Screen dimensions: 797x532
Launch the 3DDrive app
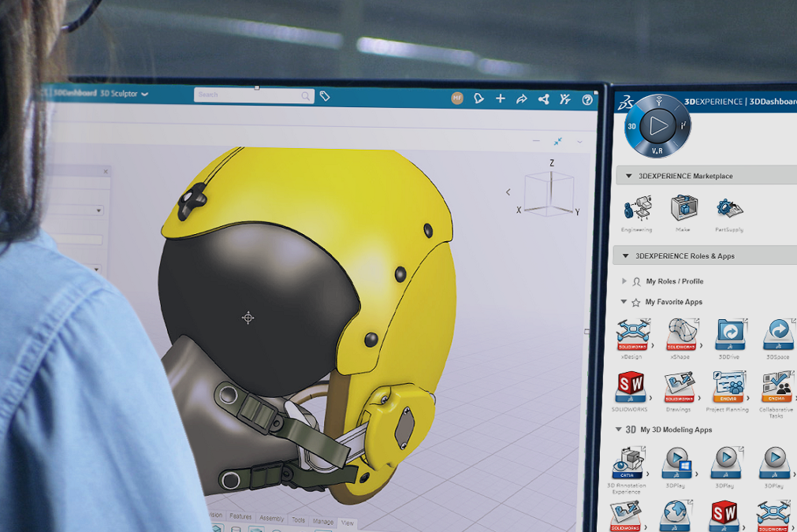(x=731, y=334)
